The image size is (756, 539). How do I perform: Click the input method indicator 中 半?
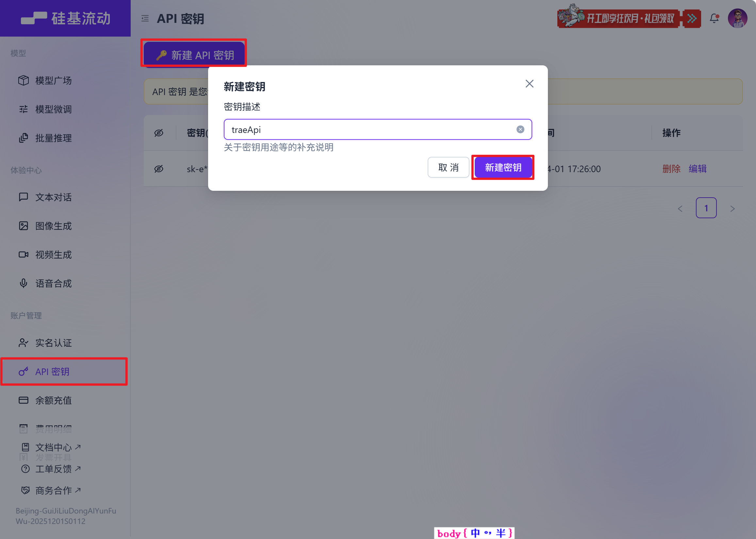tap(474, 533)
